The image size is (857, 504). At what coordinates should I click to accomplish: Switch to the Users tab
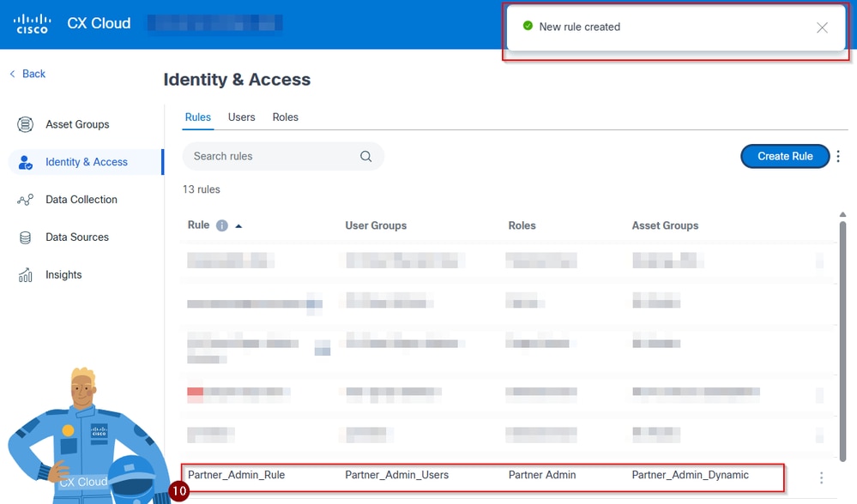click(x=242, y=117)
